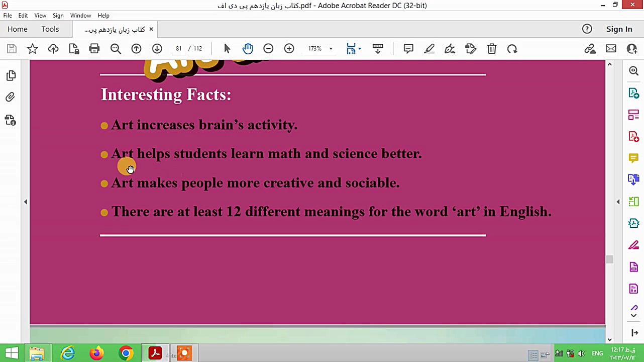644x362 pixels.
Task: Click the vertical scrollbar thumb
Action: (x=610, y=259)
